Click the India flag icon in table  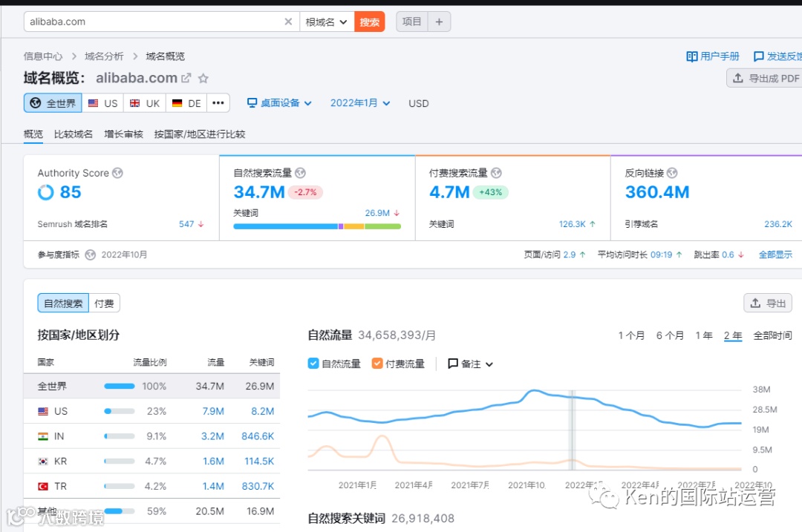[43, 436]
